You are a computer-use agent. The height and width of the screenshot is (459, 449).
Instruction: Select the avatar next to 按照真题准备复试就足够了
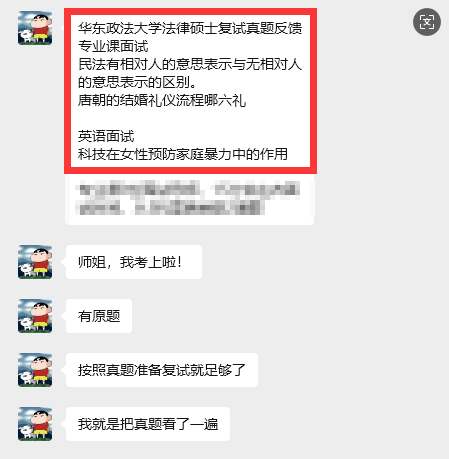35,370
